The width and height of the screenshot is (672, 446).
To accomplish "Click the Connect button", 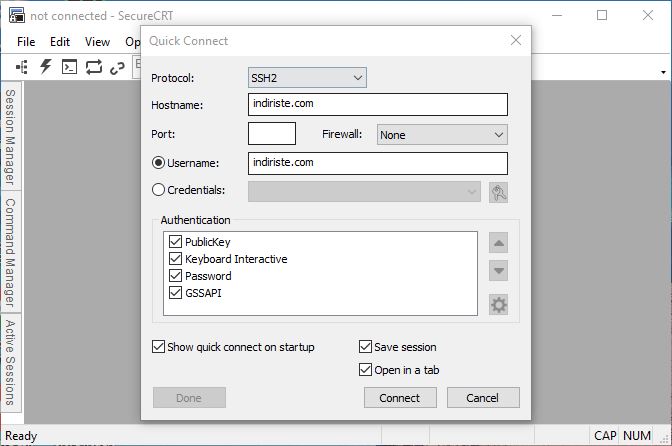I will [400, 398].
